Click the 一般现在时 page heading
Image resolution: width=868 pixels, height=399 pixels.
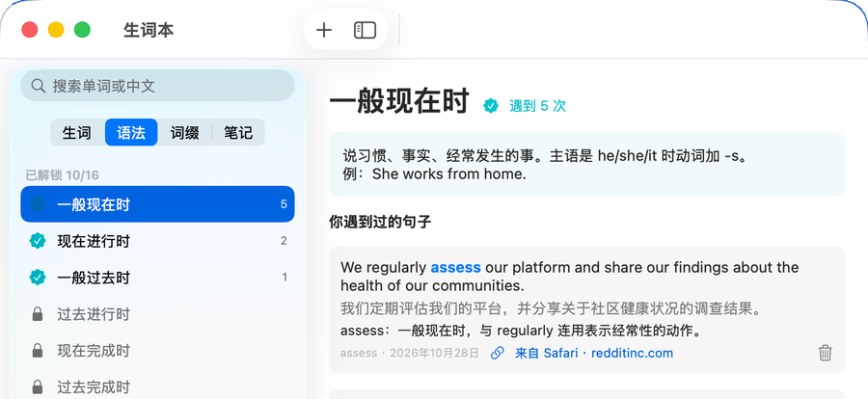(x=399, y=103)
